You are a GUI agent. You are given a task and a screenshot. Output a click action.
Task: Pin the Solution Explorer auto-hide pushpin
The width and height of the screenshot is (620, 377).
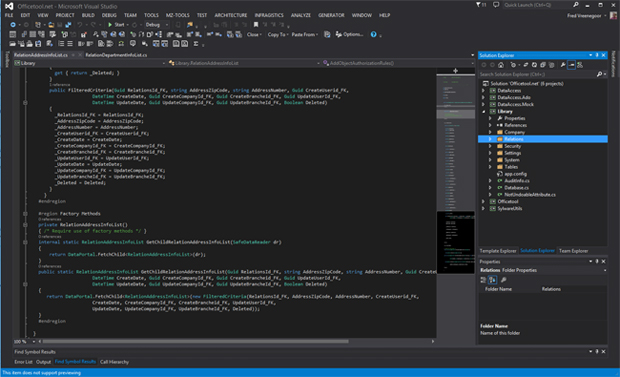click(597, 55)
